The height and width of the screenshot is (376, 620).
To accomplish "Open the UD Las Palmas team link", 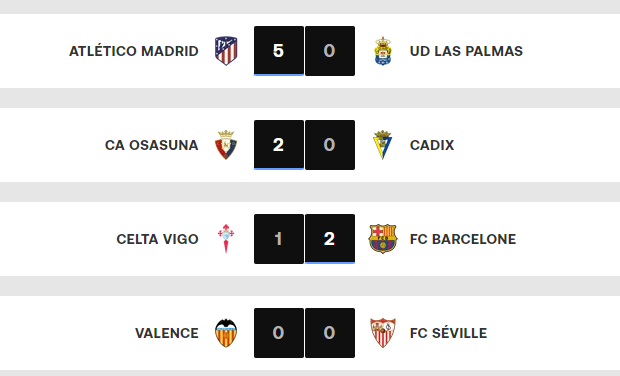I will click(466, 51).
